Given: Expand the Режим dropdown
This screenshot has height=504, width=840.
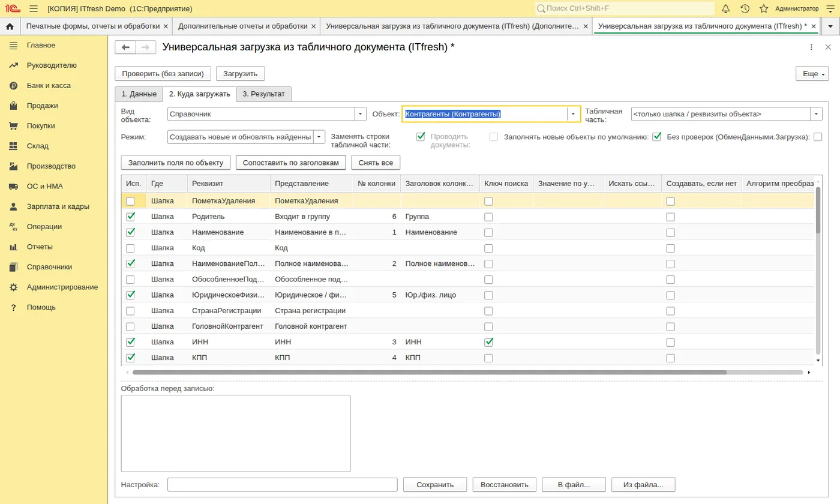Looking at the screenshot, I should point(319,137).
